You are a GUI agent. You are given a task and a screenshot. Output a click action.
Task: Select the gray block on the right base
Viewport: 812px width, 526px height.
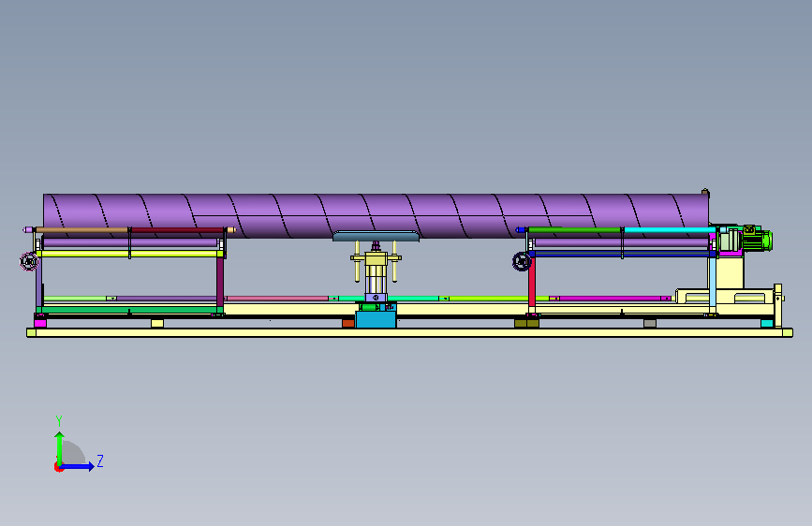coord(650,324)
